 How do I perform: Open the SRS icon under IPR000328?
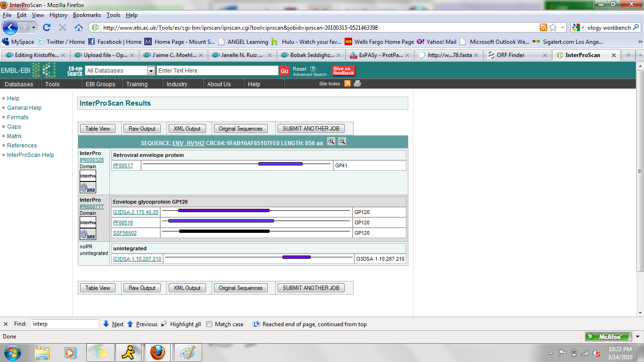click(88, 188)
